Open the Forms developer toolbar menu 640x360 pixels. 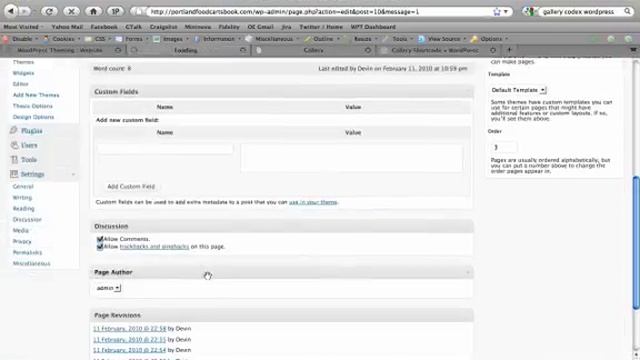point(133,39)
